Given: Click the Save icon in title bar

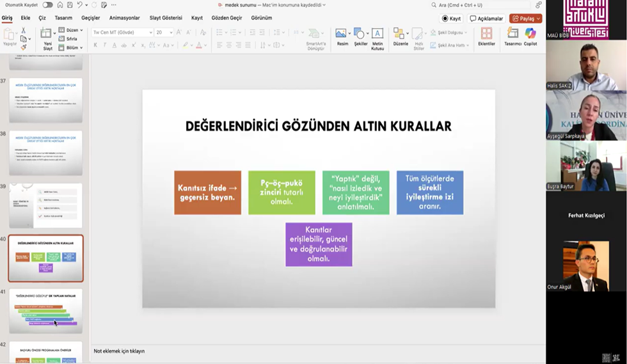Looking at the screenshot, I should point(69,5).
